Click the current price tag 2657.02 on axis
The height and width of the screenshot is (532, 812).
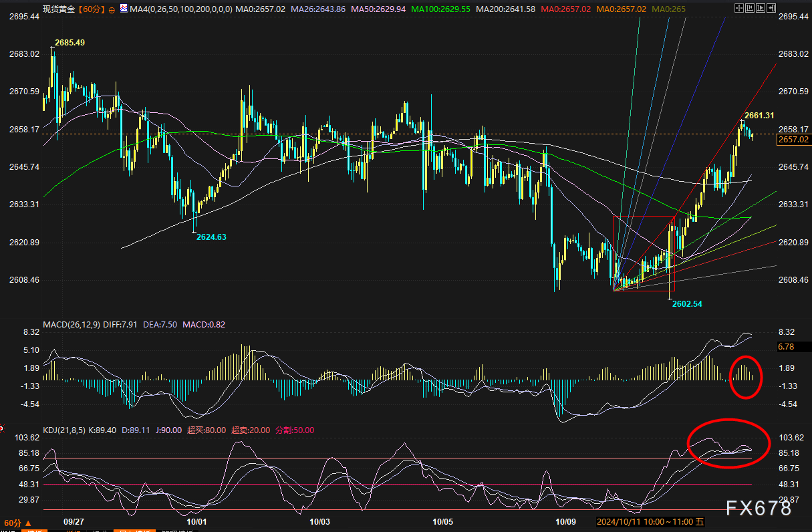793,140
